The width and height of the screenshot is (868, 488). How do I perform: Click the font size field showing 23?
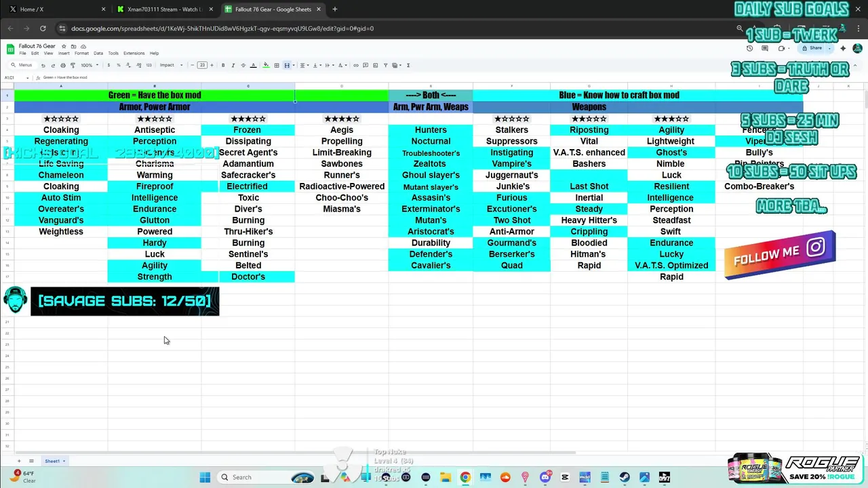click(x=202, y=65)
